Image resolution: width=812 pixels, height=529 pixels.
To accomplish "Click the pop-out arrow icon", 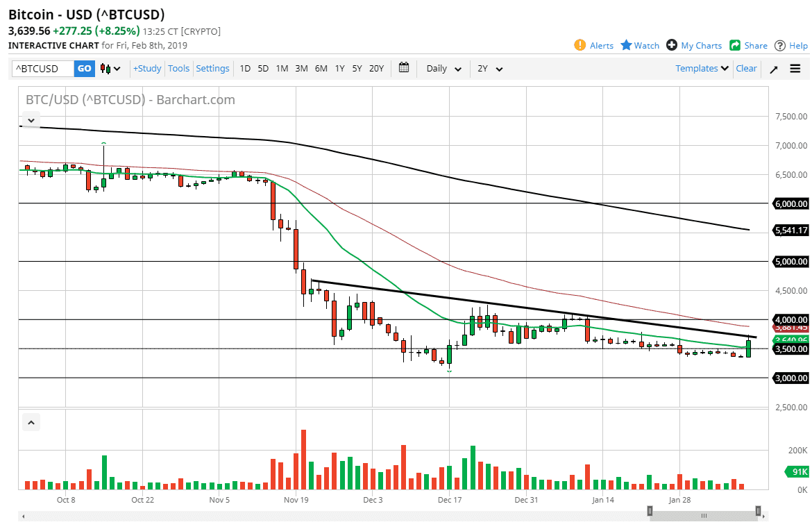I will 774,69.
